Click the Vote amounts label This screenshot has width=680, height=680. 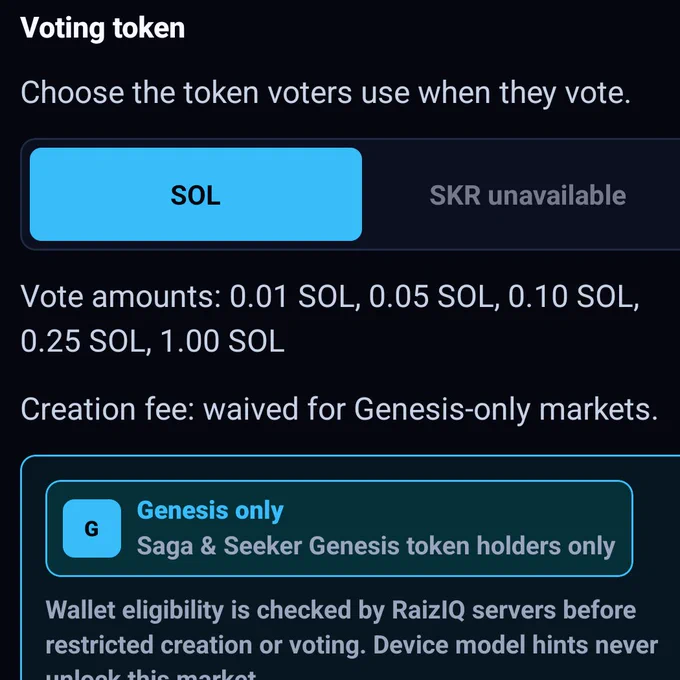121,297
